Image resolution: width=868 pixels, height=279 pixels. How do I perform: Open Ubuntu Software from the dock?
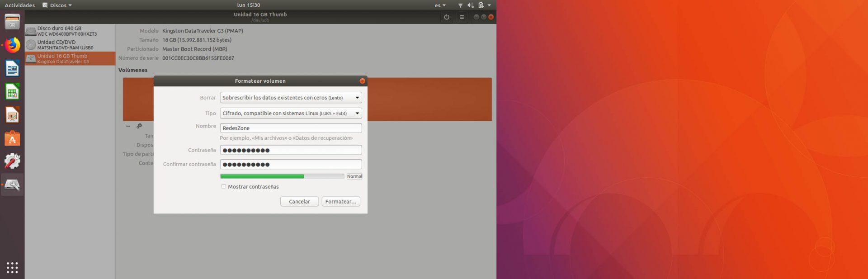click(12, 138)
